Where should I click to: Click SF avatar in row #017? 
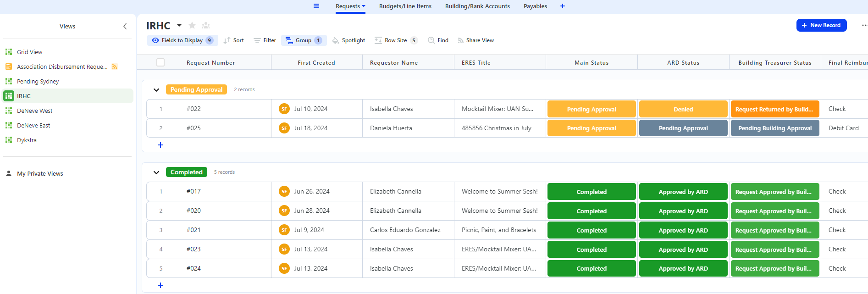(x=284, y=191)
